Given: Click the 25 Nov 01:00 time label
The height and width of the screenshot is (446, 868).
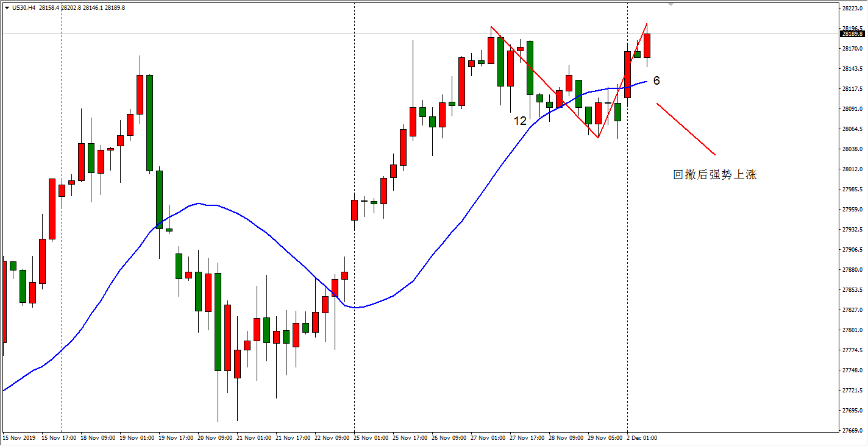Looking at the screenshot, I should point(371,437).
